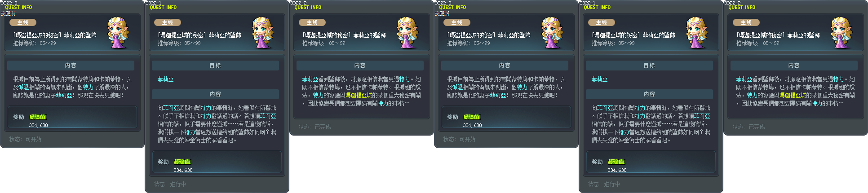Click the 334,638 experience value in 变更后 panel

click(473, 125)
